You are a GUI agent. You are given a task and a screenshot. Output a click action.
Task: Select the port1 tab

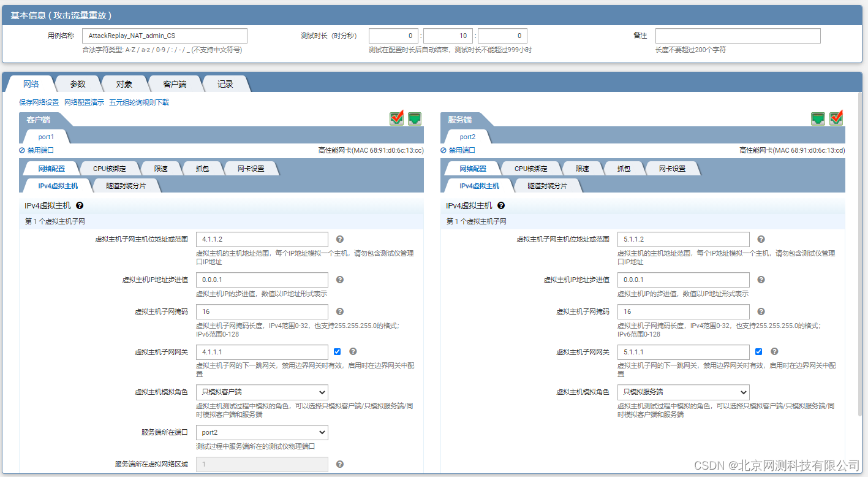point(46,137)
